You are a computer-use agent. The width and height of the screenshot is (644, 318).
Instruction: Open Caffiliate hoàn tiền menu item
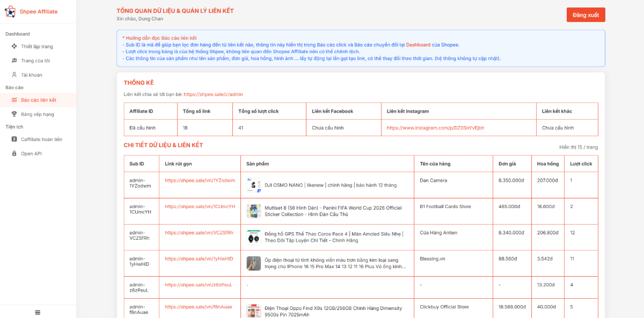pos(38,139)
